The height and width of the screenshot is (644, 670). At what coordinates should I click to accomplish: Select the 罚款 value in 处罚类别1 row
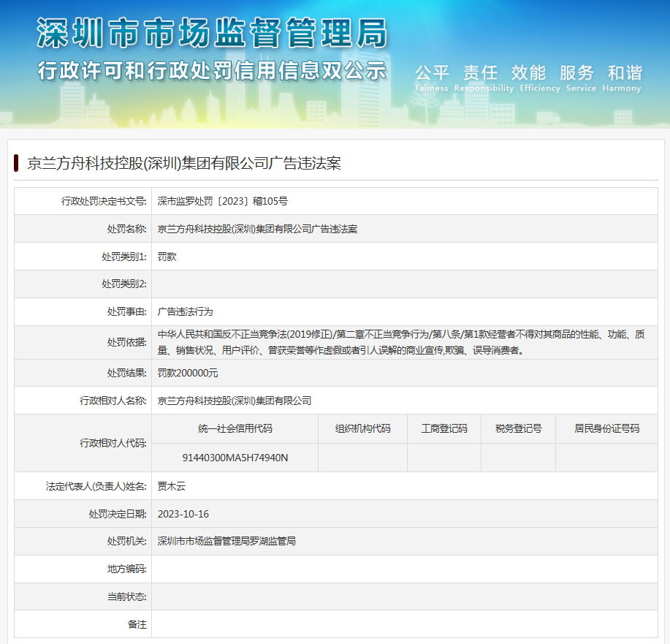(x=167, y=257)
